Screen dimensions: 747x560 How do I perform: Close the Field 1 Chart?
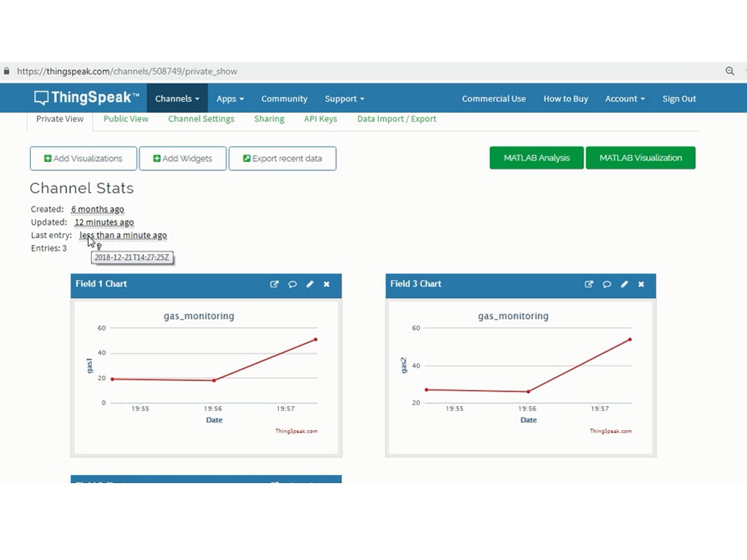pos(327,284)
